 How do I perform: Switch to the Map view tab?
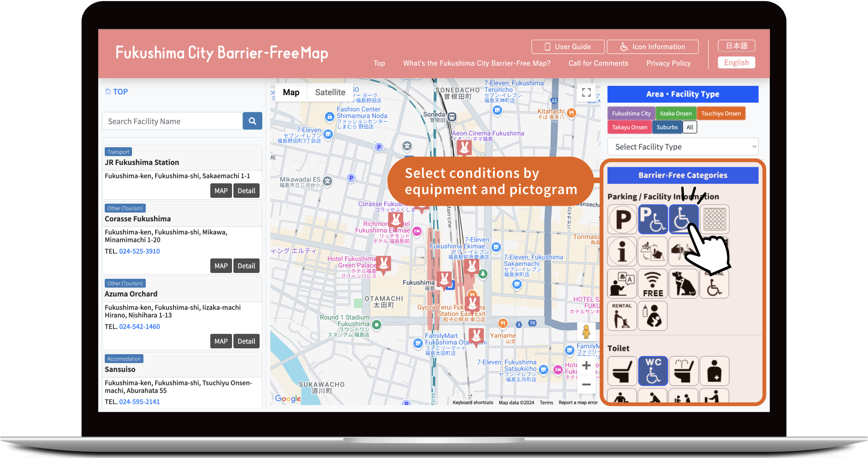click(x=291, y=92)
